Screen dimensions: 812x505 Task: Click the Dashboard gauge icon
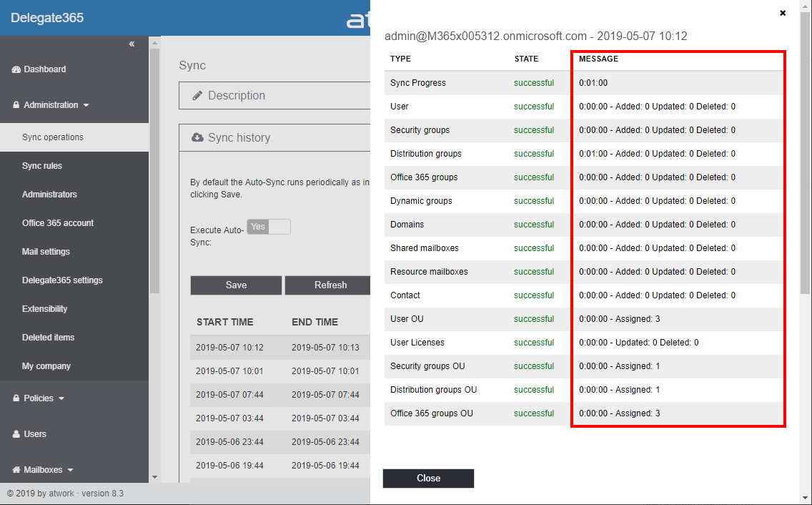(x=16, y=69)
